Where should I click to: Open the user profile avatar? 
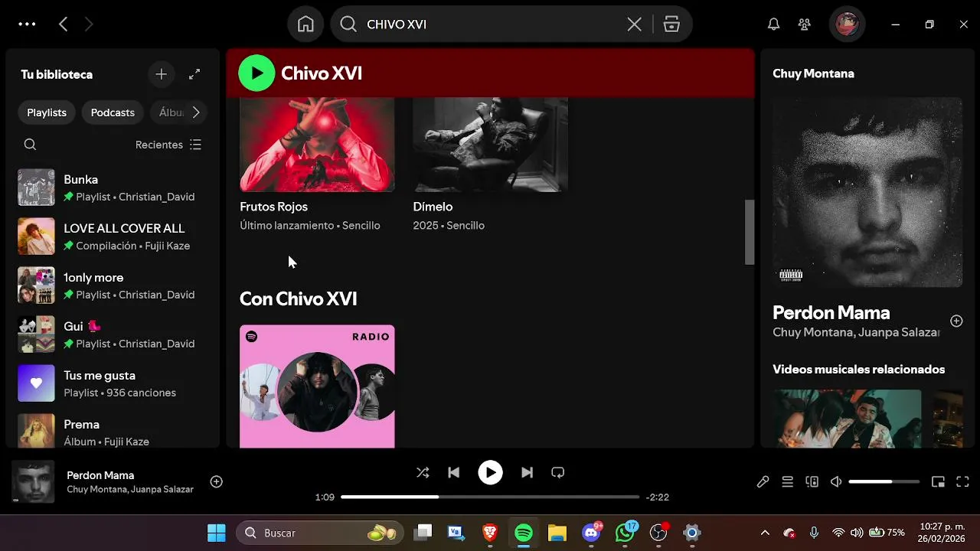pos(847,24)
